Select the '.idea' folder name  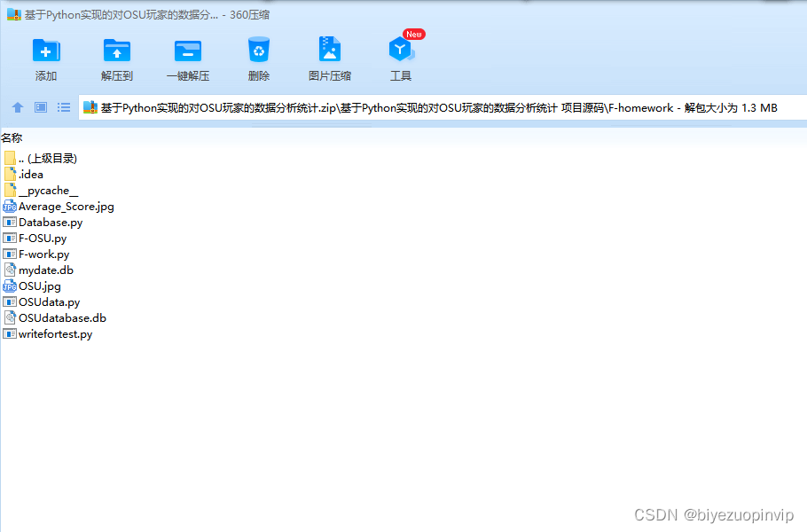pyautogui.click(x=31, y=175)
